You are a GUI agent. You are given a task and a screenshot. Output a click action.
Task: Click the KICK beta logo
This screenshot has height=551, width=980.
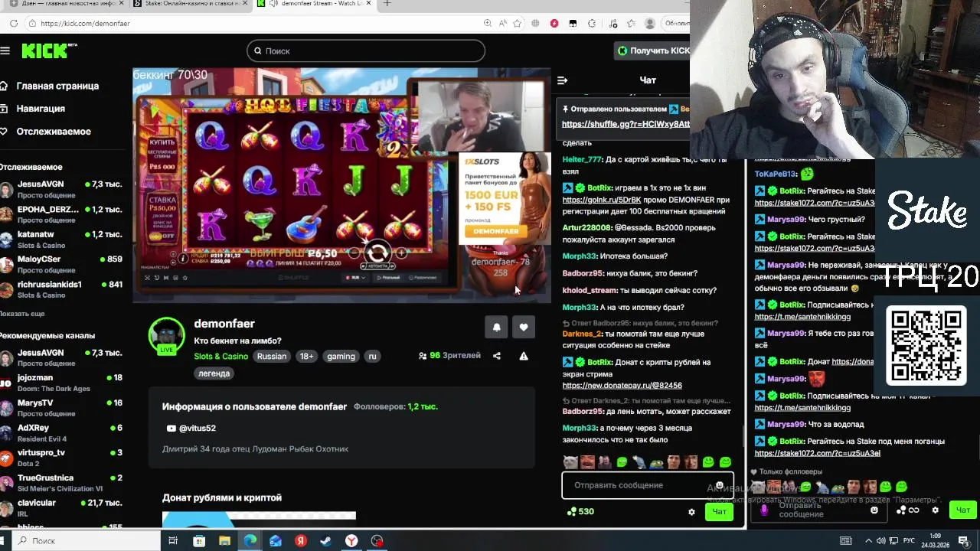(x=49, y=51)
